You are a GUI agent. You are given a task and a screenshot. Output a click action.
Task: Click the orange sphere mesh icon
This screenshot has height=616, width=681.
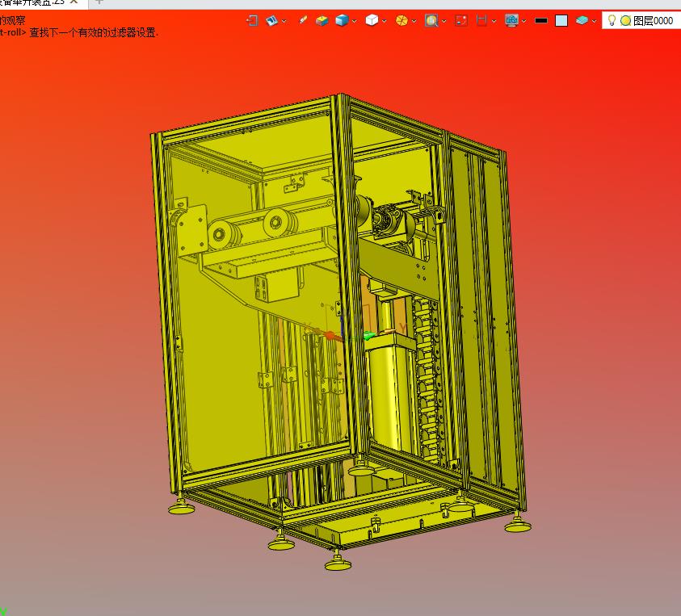[x=401, y=20]
